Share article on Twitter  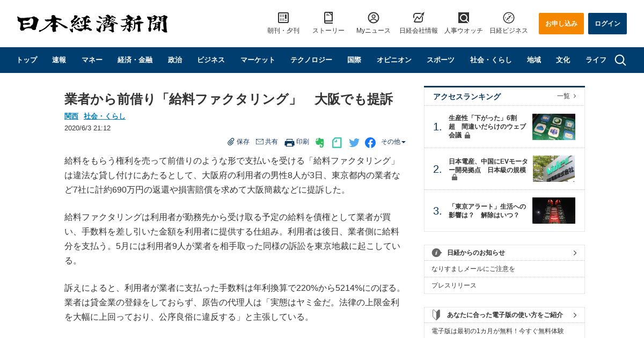click(x=354, y=143)
